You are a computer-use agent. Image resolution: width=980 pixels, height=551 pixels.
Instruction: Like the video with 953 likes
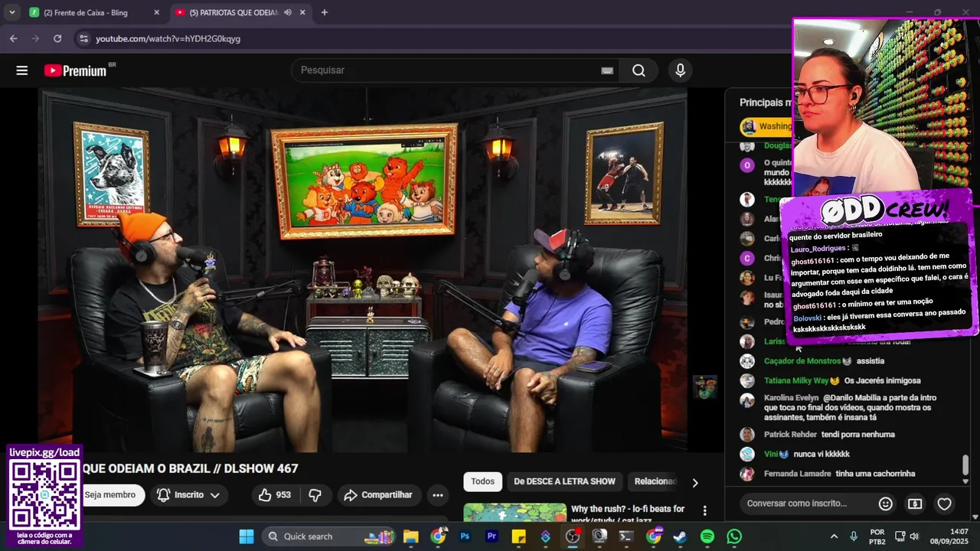point(275,495)
